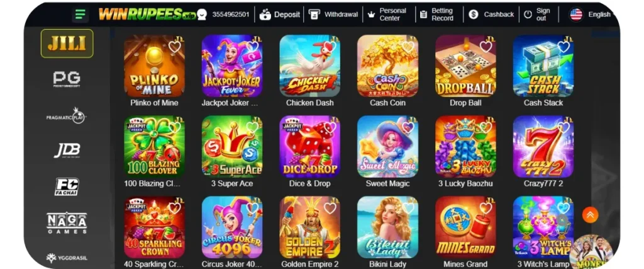Toggle heart favorite on Golden Empire 2
This screenshot has width=644, height=269.
tap(330, 208)
